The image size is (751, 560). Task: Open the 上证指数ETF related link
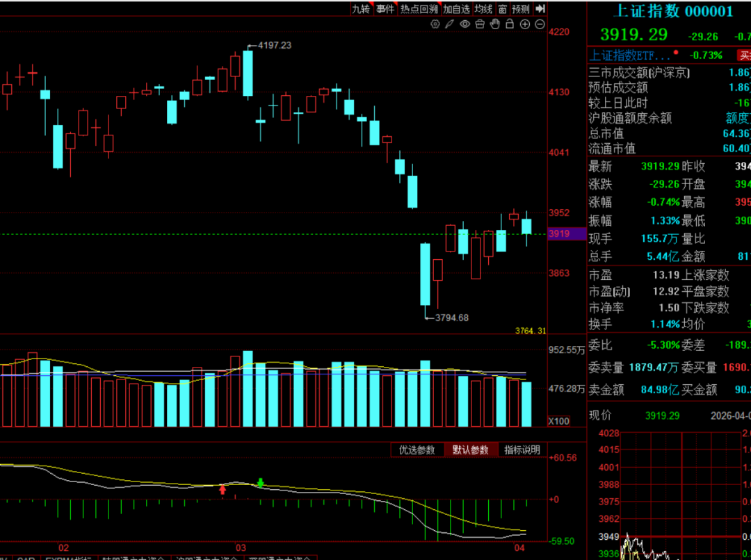[629, 56]
